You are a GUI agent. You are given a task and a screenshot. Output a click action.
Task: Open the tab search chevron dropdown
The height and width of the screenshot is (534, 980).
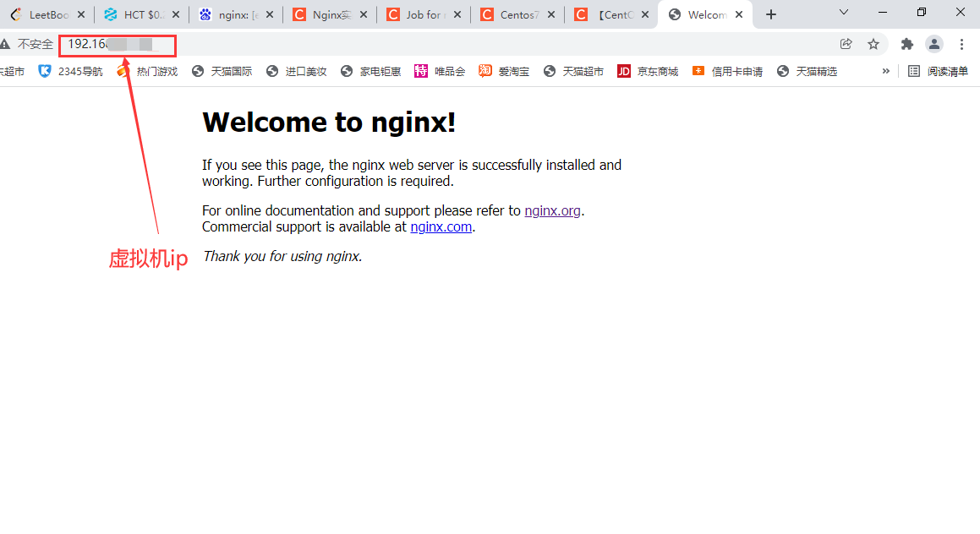(844, 14)
